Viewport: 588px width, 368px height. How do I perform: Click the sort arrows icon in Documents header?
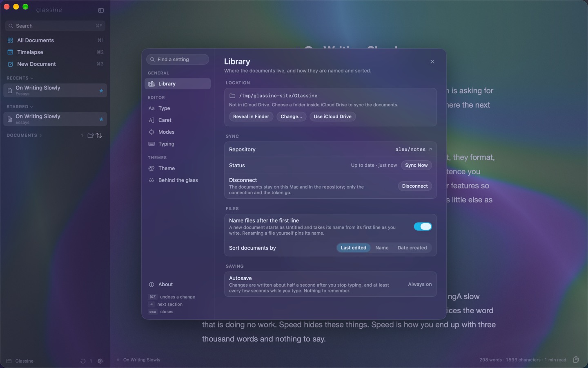(x=99, y=135)
